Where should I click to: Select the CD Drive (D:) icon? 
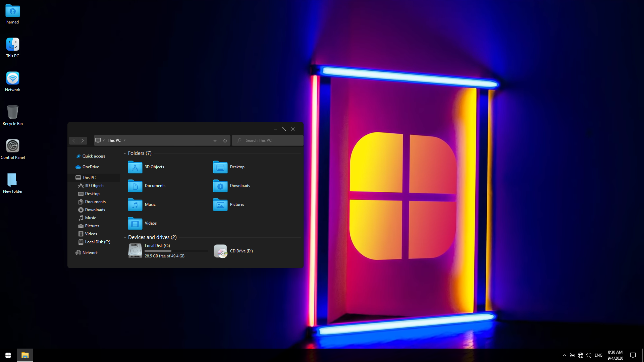tap(220, 251)
